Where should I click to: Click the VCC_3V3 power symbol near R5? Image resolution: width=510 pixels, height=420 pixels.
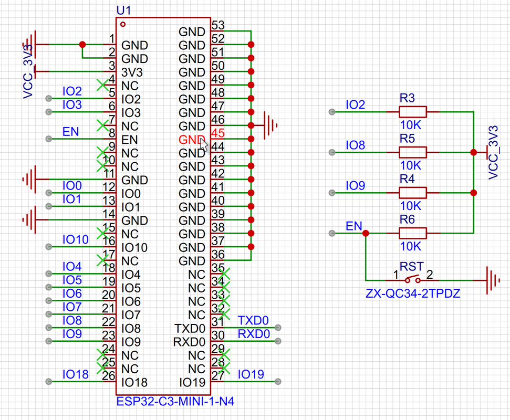click(x=487, y=152)
